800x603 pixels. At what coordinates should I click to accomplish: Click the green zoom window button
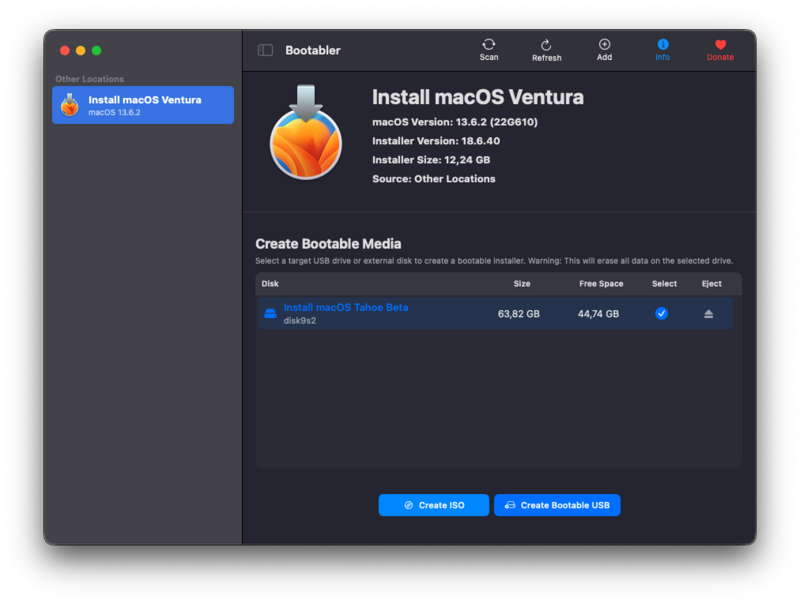click(x=97, y=50)
